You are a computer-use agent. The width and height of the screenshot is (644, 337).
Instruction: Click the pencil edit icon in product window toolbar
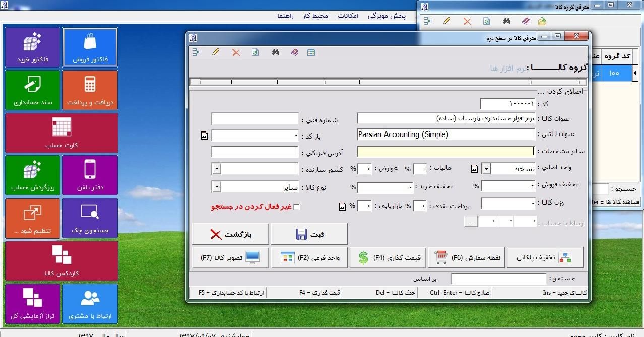216,52
